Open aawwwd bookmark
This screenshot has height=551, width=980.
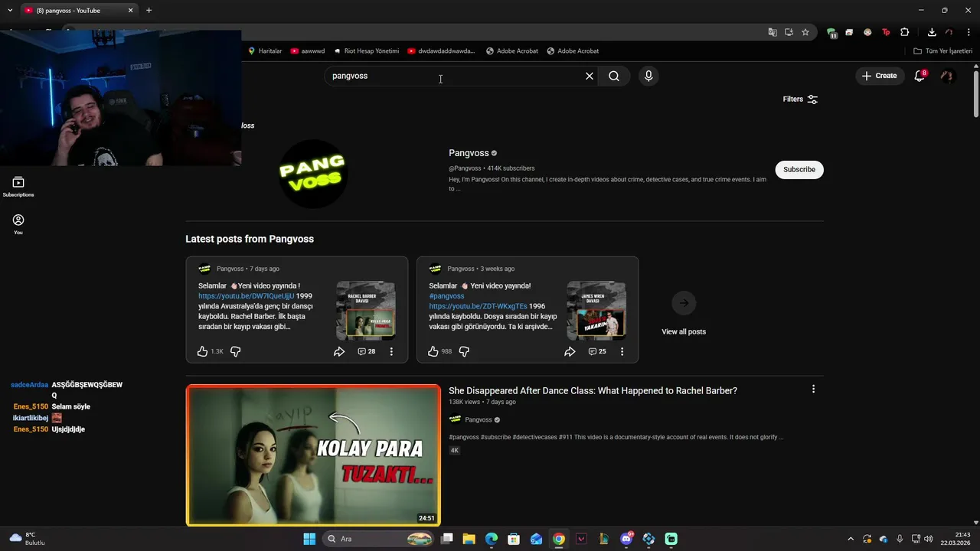308,51
